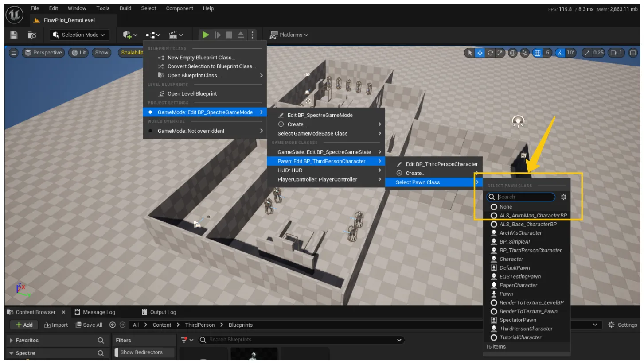Click the save current level floppy icon
Viewport: 644px width, 364px height.
[14, 35]
